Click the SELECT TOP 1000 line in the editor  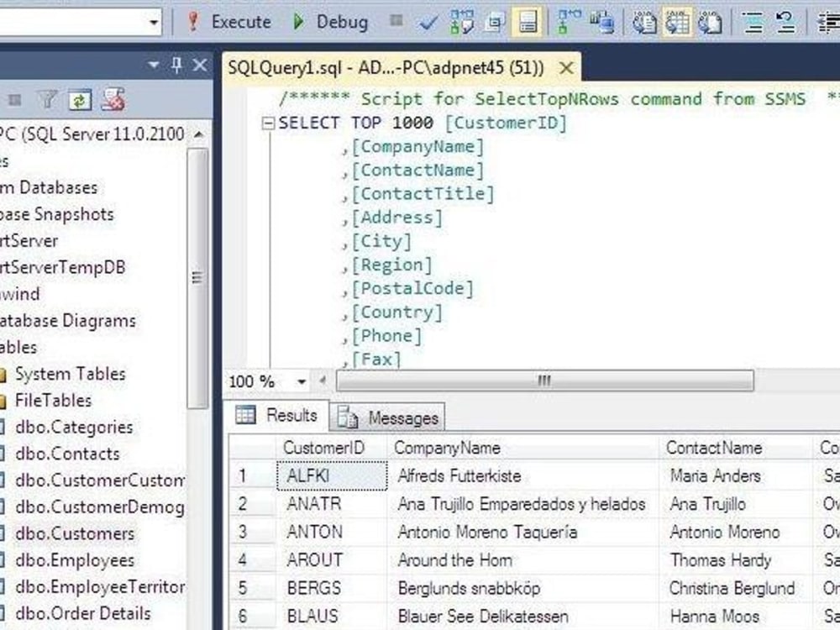coord(423,123)
